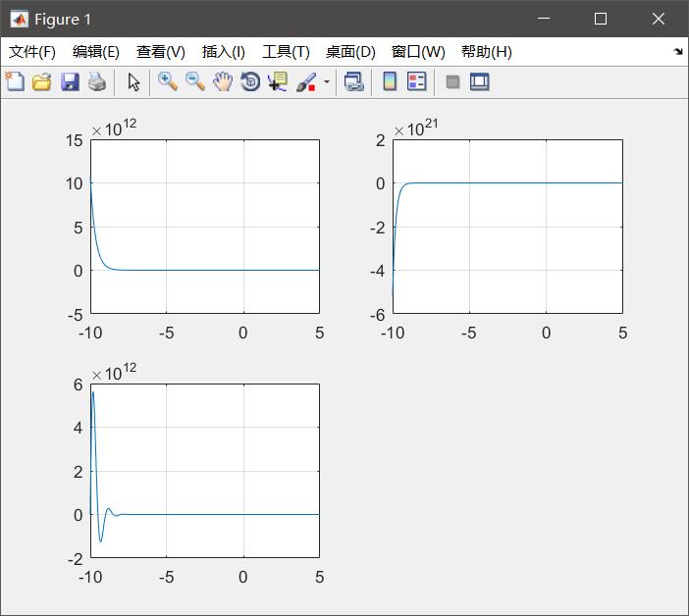
Task: Open the 桌面(D) menu
Action: (350, 52)
